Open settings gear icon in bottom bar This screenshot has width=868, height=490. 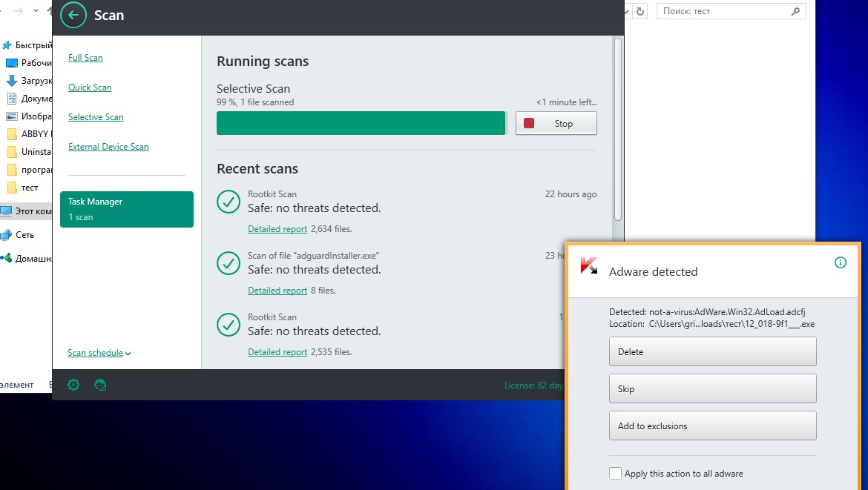(x=73, y=385)
